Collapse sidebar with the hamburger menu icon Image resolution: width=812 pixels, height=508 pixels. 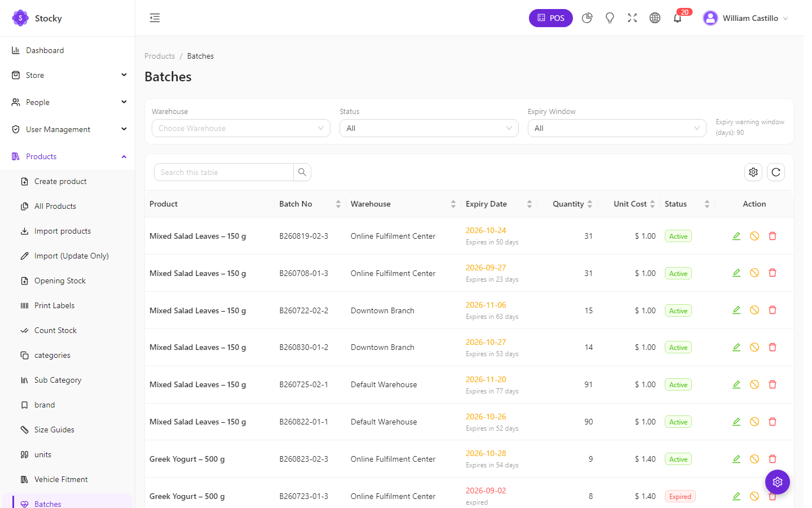155,18
